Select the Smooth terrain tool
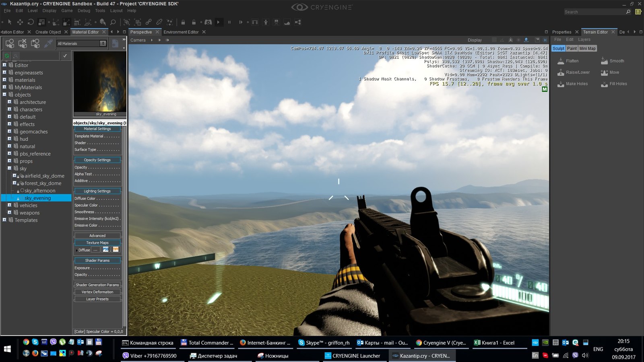644x362 pixels. point(612,61)
